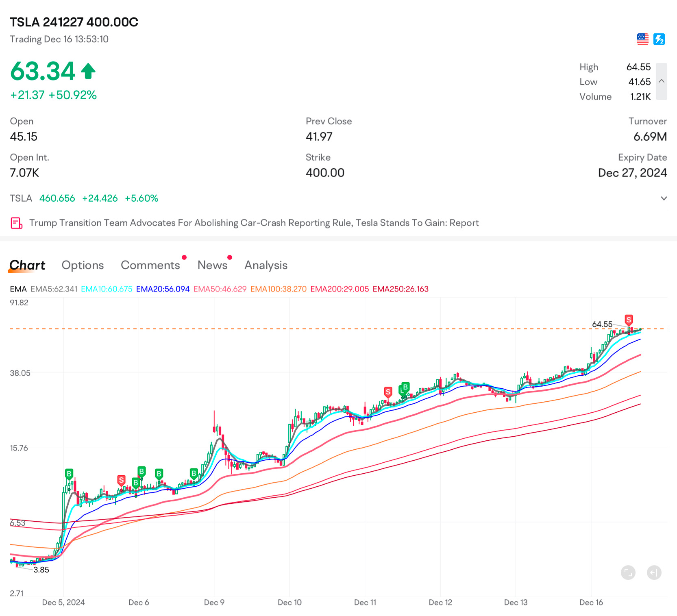Click the EMA200:29.005 legend value
The height and width of the screenshot is (616, 677).
click(340, 289)
